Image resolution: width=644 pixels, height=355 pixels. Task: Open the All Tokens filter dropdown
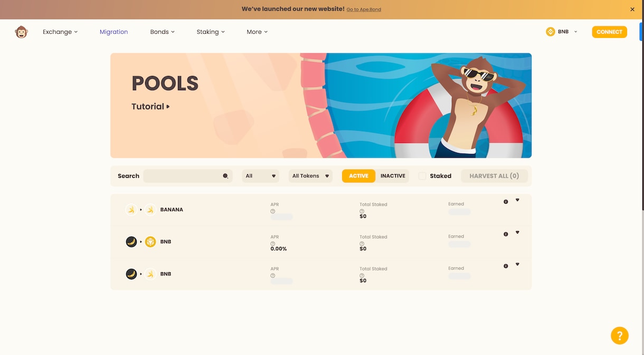(311, 176)
